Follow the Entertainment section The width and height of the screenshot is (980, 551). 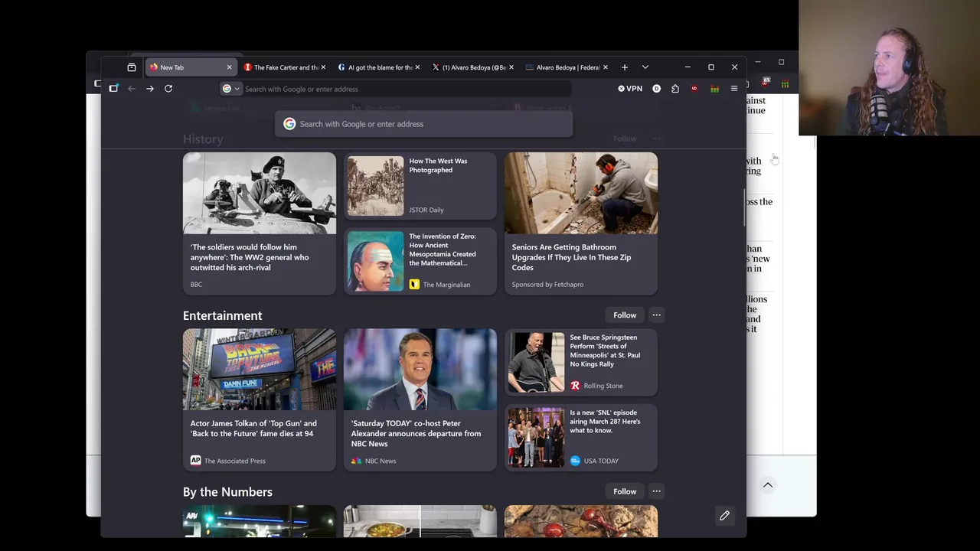pos(625,315)
